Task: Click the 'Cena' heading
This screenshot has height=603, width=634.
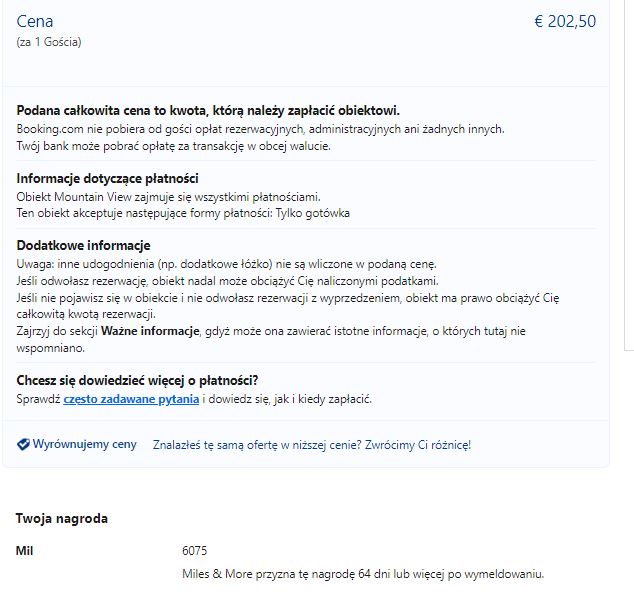Action: coord(35,21)
